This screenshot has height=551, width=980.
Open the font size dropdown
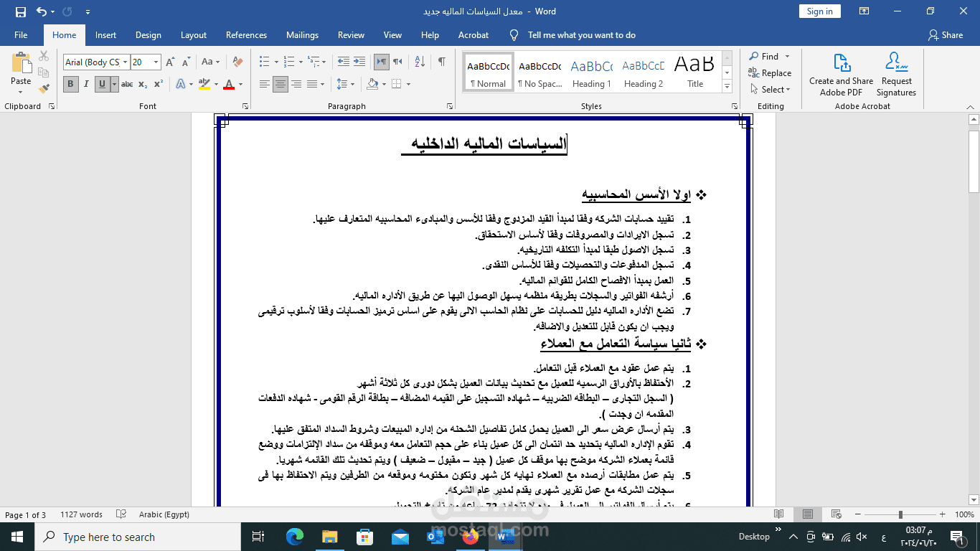point(156,62)
